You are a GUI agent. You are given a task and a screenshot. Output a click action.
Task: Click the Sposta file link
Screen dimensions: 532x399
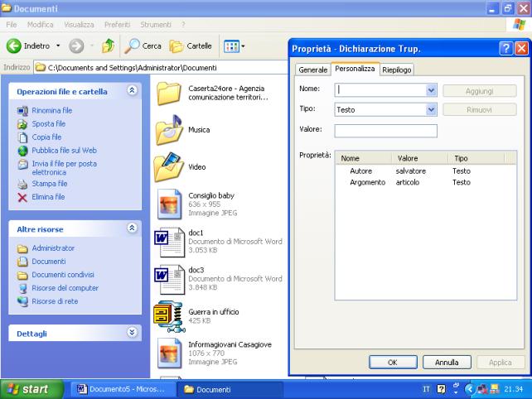(49, 124)
